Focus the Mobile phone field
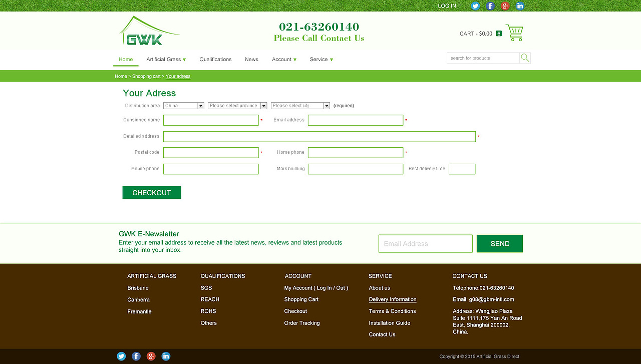Image resolution: width=641 pixels, height=364 pixels. pos(211,169)
